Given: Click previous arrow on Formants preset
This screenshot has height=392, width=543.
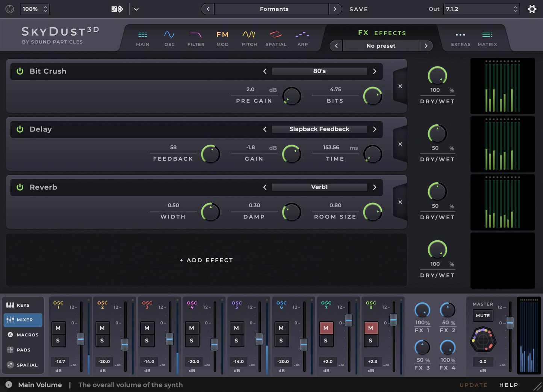Looking at the screenshot, I should [x=207, y=9].
